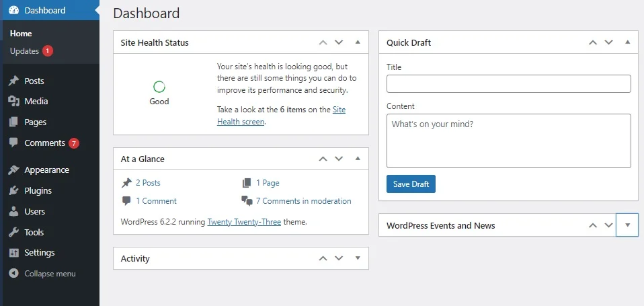Focus the What's on your mind content box
Screen dimensions: 644x306
point(508,141)
